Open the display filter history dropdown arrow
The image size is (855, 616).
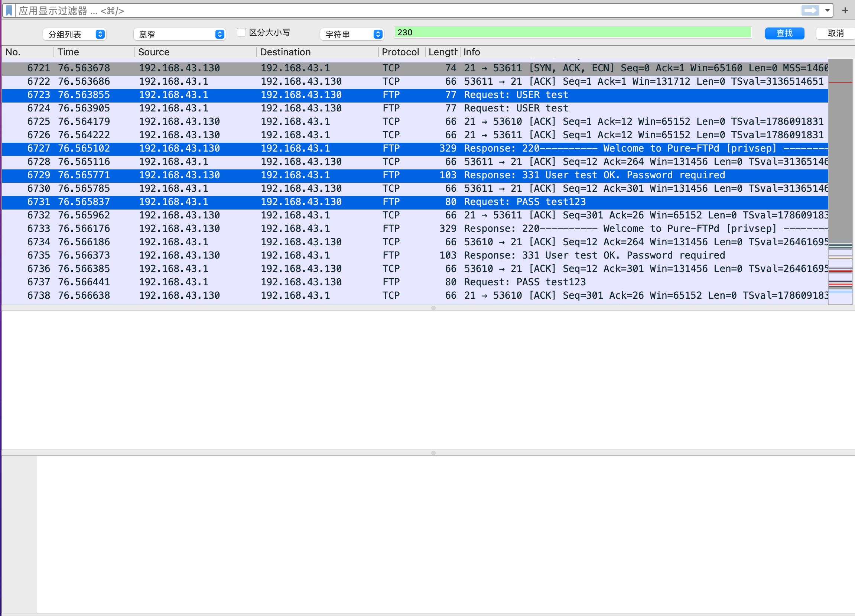click(x=828, y=10)
